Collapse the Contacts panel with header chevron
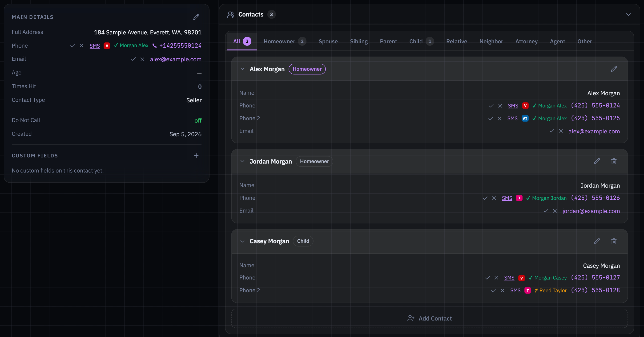Viewport: 644px width, 337px height. tap(628, 15)
